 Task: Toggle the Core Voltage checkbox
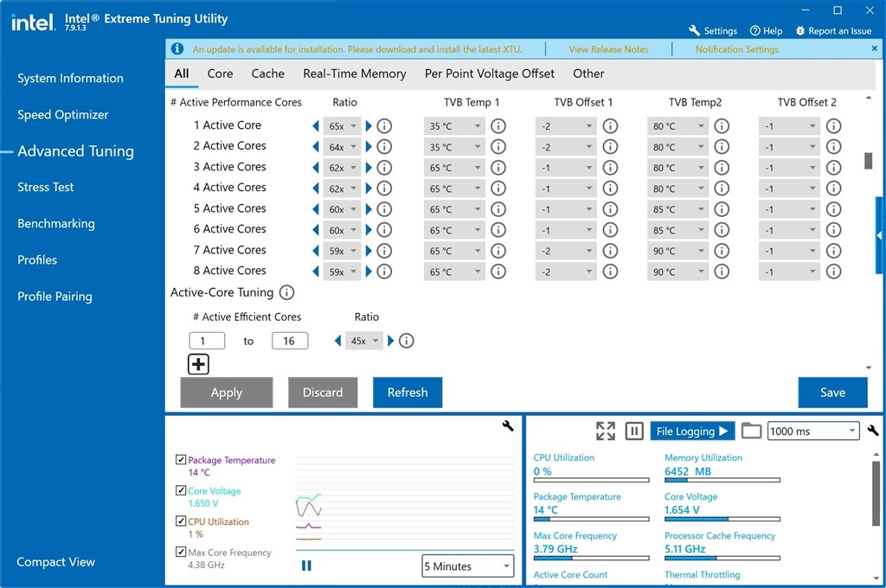(181, 491)
